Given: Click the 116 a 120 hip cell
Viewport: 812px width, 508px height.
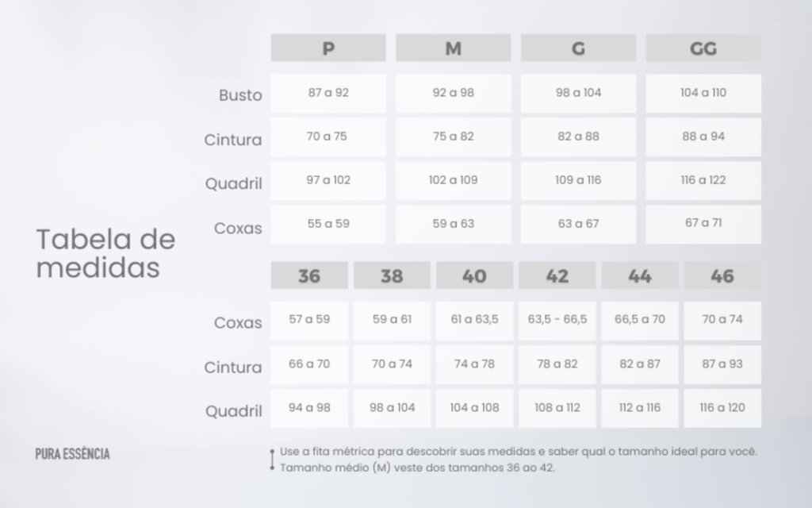Looking at the screenshot, I should [x=722, y=409].
